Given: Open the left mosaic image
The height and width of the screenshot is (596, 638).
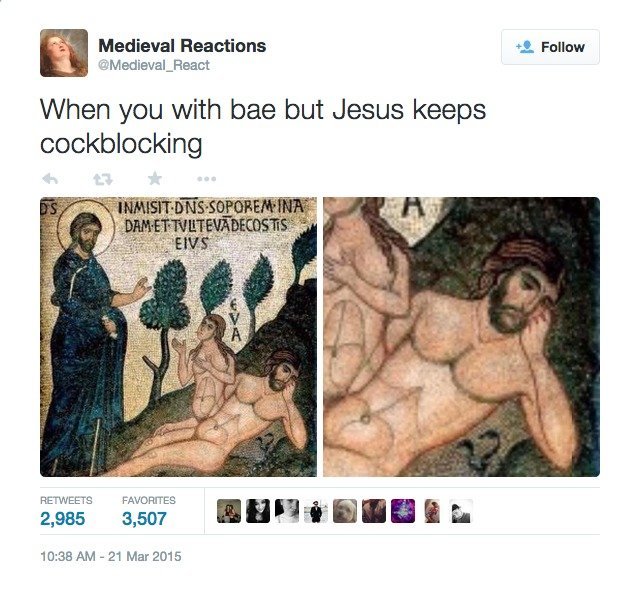Looking at the screenshot, I should [x=178, y=337].
